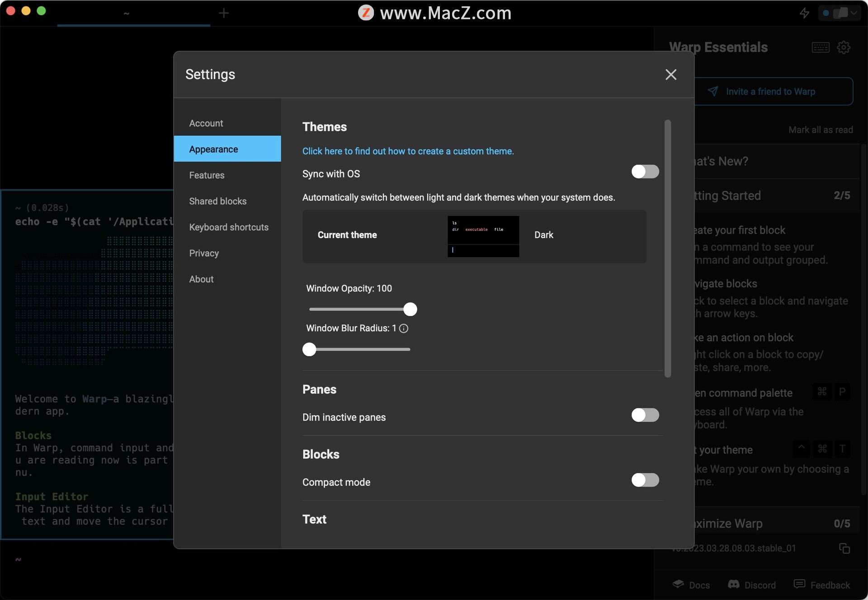Open Keyboard shortcuts settings
Image resolution: width=868 pixels, height=600 pixels.
tap(227, 227)
